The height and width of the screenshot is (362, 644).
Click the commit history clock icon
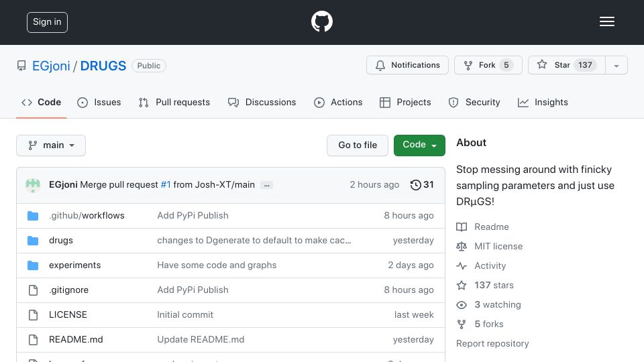tap(416, 185)
